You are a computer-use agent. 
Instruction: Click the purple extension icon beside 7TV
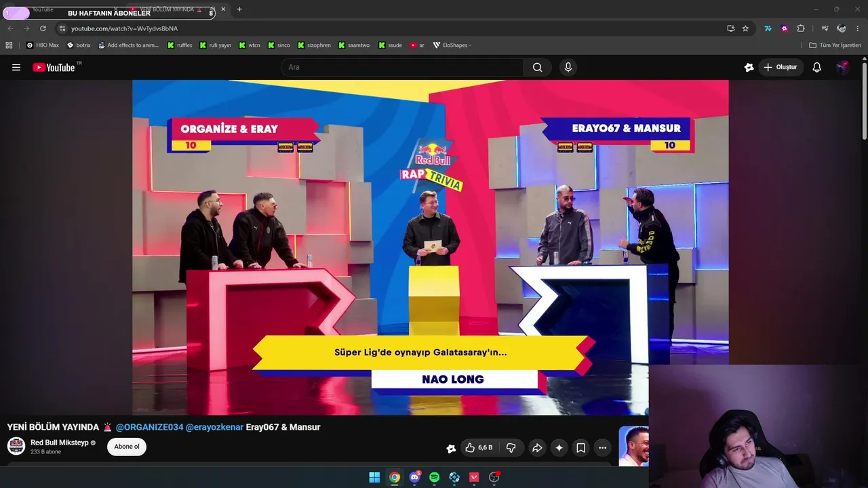[x=785, y=28]
